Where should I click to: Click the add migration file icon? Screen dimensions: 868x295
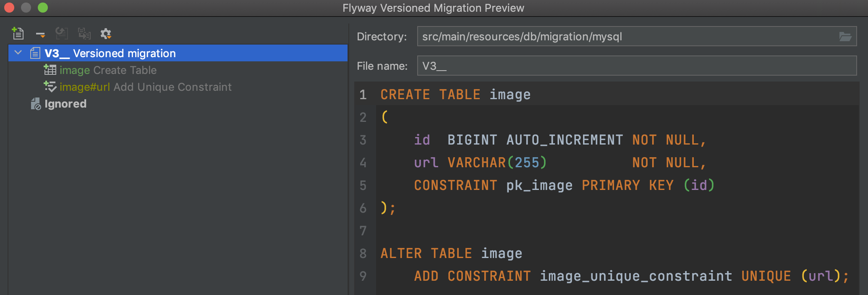[18, 33]
